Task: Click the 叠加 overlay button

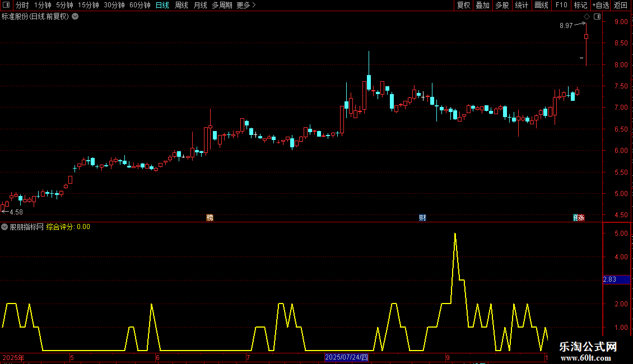Action: [483, 5]
